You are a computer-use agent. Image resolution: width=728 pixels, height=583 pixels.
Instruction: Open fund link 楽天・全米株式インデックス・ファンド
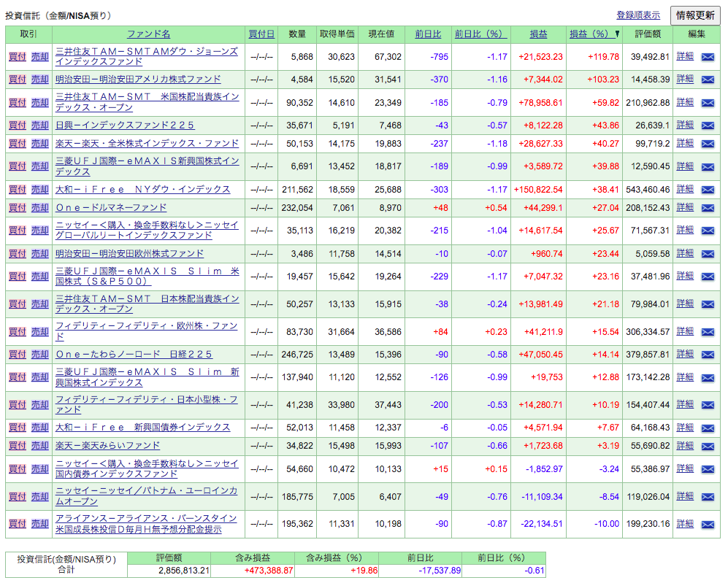coord(147,143)
